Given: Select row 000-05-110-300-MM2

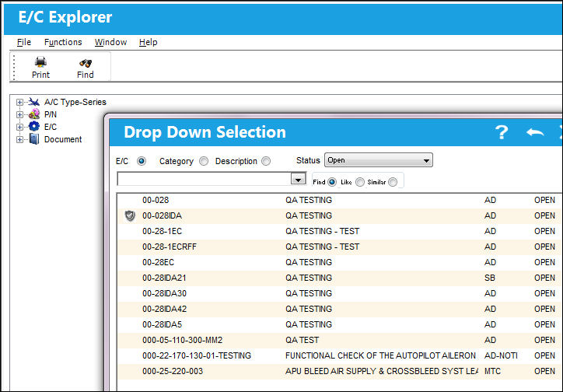Looking at the screenshot, I should (x=340, y=341).
